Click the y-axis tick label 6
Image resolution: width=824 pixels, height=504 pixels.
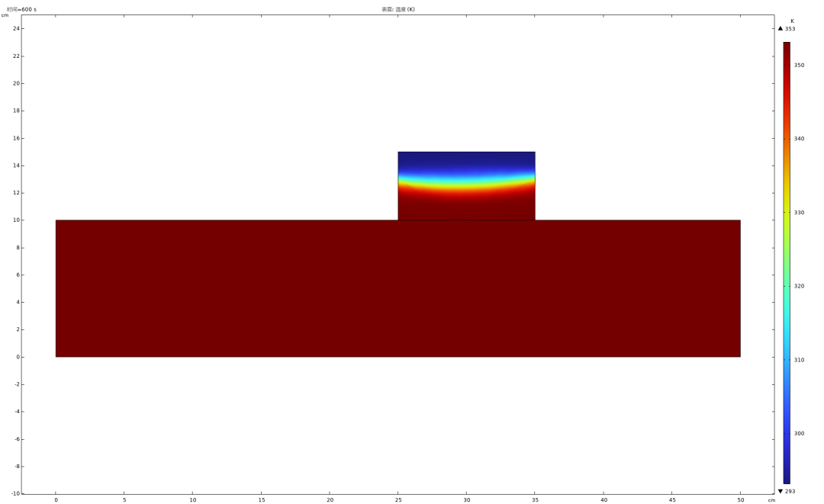(18, 274)
